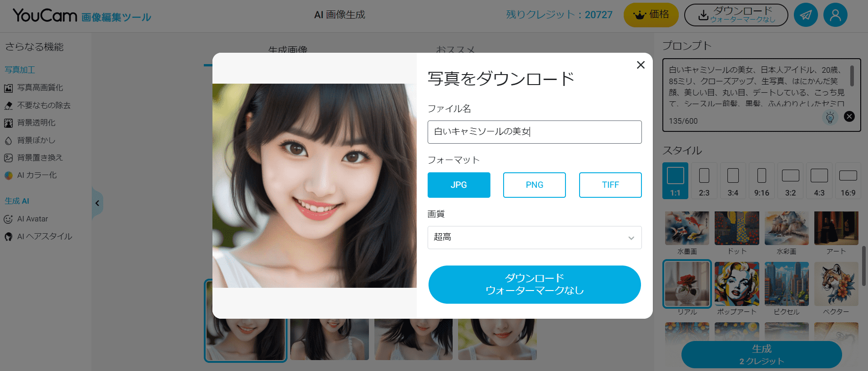This screenshot has height=371, width=868.
Task: Select 16:9 aspect ratio
Action: click(848, 180)
